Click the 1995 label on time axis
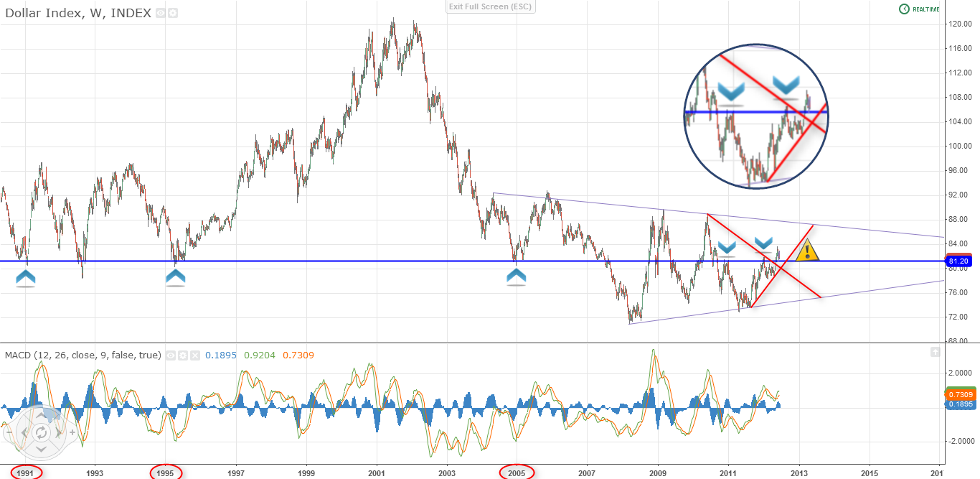Screen dimensions: 980x479 (165, 473)
